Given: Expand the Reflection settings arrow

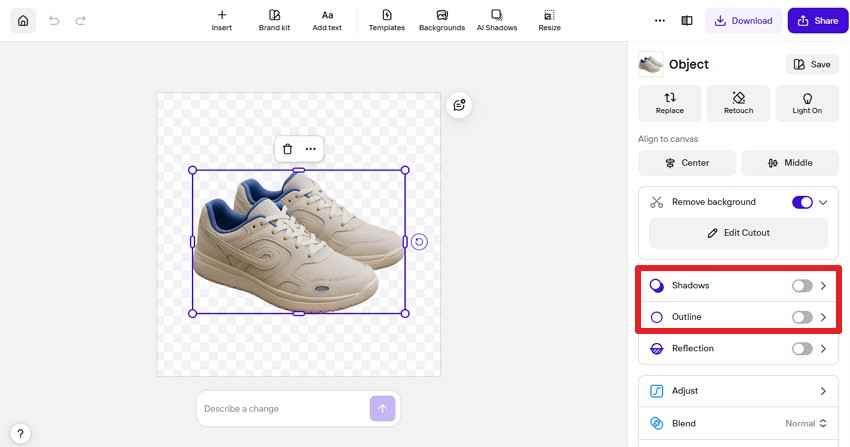Looking at the screenshot, I should tap(823, 348).
